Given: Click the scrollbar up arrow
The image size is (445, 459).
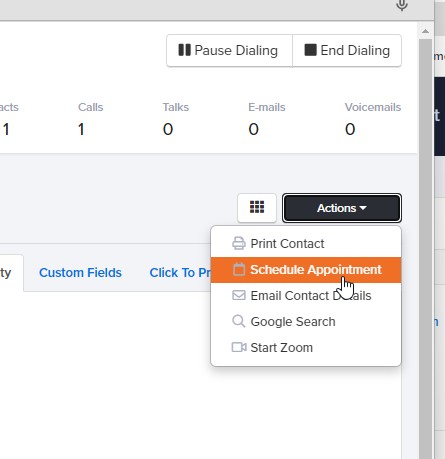Looking at the screenshot, I should (425, 31).
